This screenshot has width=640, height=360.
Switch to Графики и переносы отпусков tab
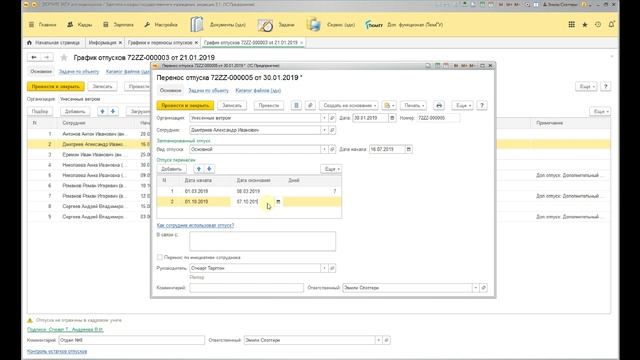click(160, 42)
